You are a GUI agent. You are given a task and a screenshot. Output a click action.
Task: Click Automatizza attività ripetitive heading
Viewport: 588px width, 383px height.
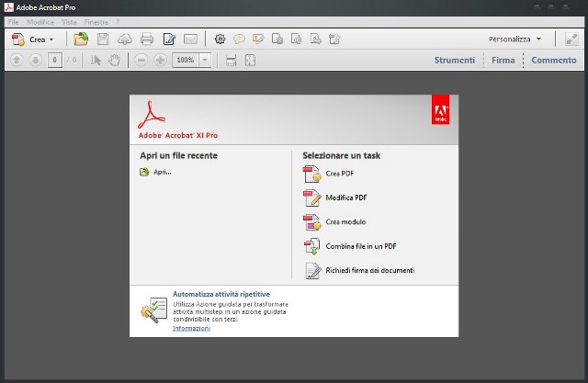[221, 294]
